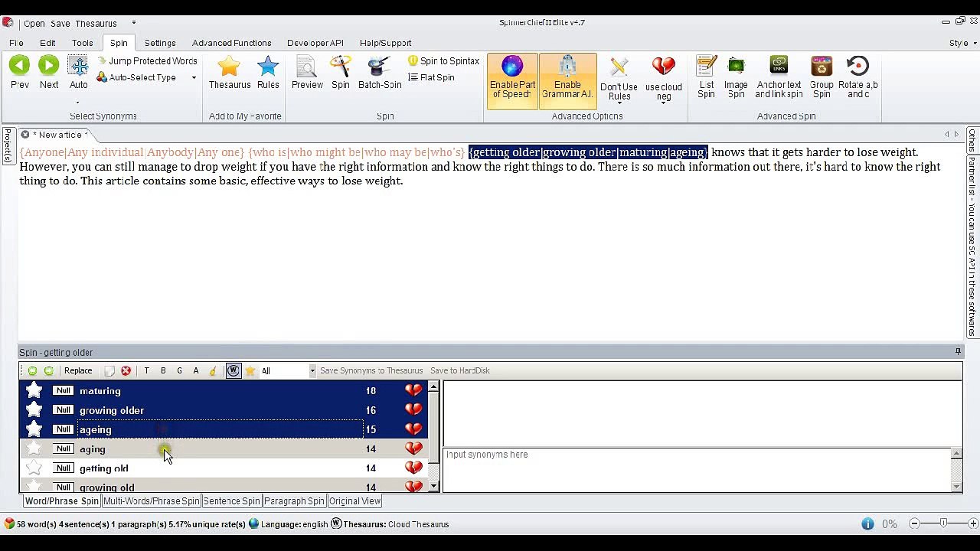Click the broom clear icon in Spin toolbar

(x=213, y=371)
